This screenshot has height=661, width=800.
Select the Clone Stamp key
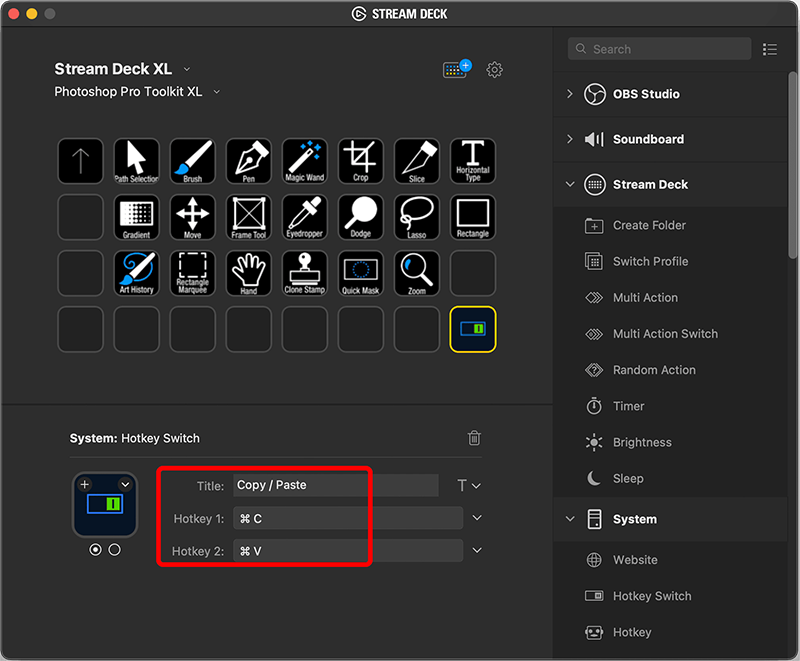(305, 273)
